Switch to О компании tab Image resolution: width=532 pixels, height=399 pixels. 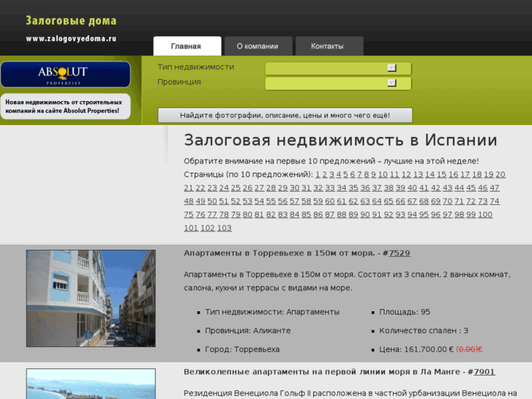(258, 46)
